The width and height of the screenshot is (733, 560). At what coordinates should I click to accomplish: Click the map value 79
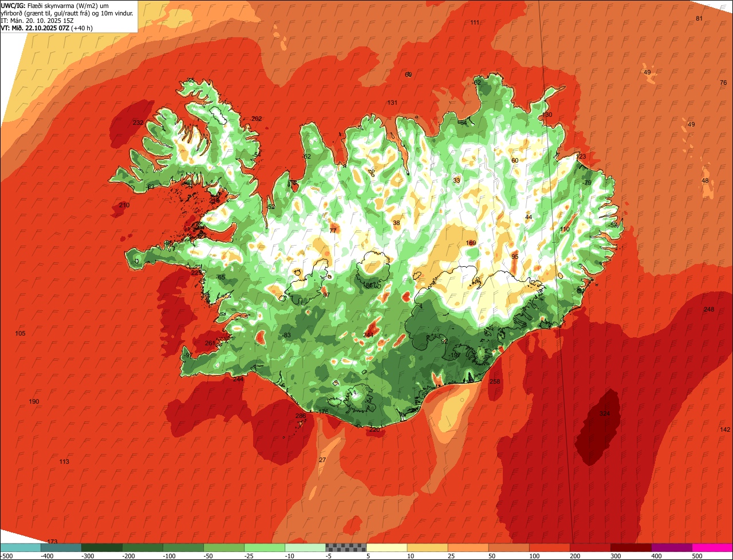(x=588, y=183)
